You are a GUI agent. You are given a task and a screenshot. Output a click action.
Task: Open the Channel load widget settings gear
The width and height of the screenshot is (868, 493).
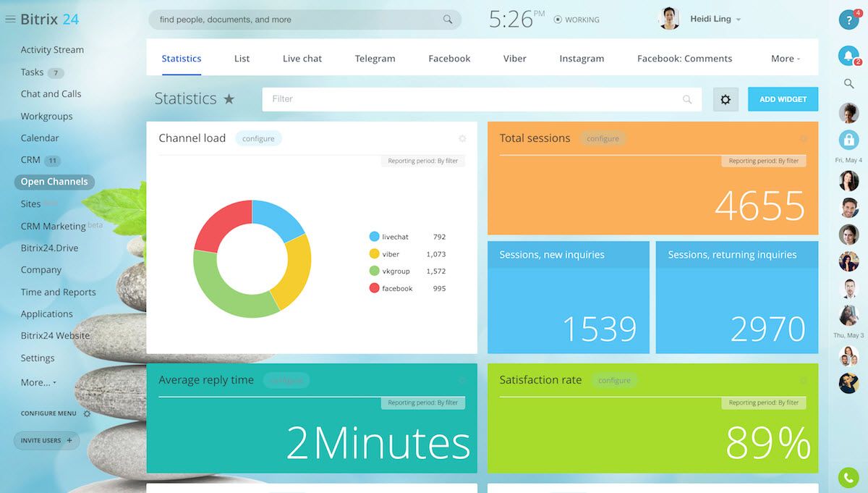pos(462,138)
